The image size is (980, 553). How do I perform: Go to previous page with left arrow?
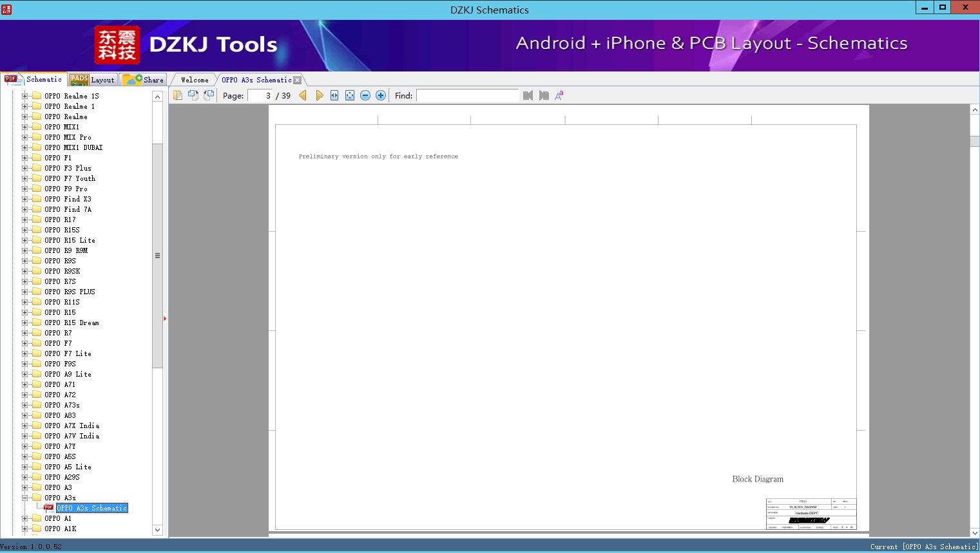[x=303, y=95]
